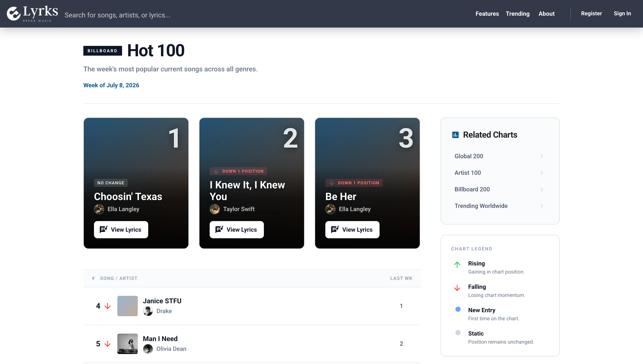Click the Related Charts bar chart icon
Screen dimensions: 643x364
pos(455,135)
